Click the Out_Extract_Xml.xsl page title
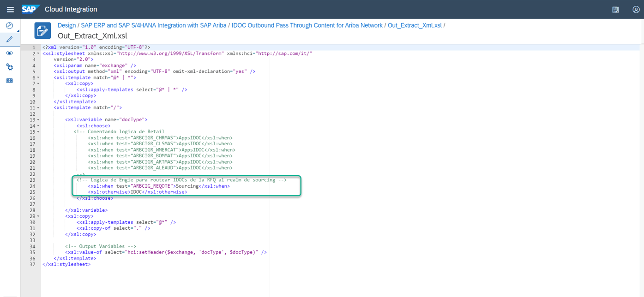The width and height of the screenshot is (644, 297). (x=92, y=36)
